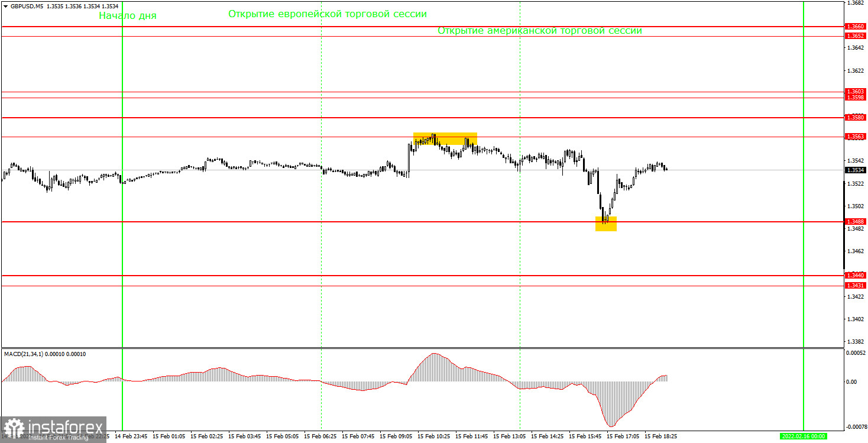Click the 15 Feb 13:05 time label
Viewport: 868px width, 443px height.
510,436
